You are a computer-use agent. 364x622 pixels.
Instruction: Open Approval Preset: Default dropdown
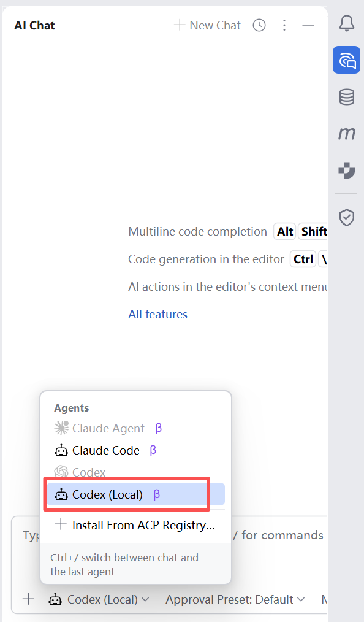point(235,599)
